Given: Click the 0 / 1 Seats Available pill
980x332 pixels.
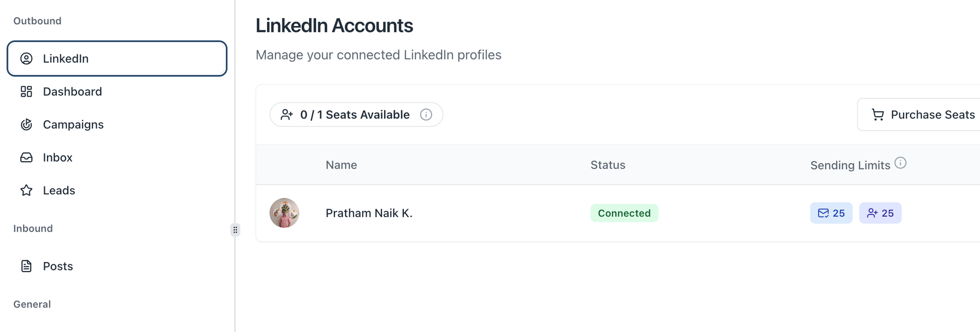Looking at the screenshot, I should (355, 115).
